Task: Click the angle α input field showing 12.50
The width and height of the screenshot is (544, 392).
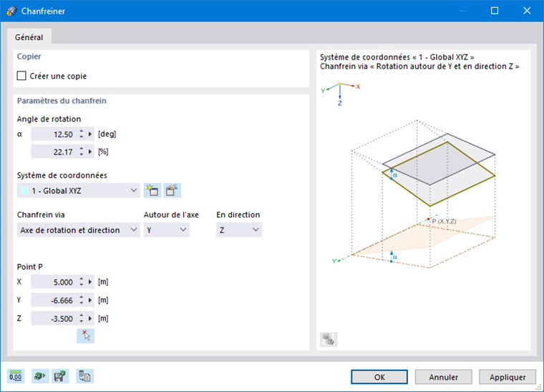Action: [54, 134]
